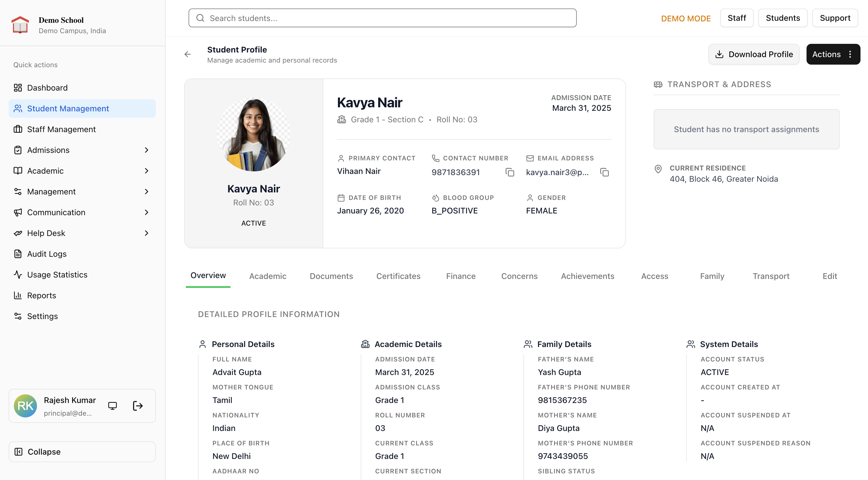Expand the Admissions submenu chevron
The width and height of the screenshot is (868, 480).
pos(146,150)
